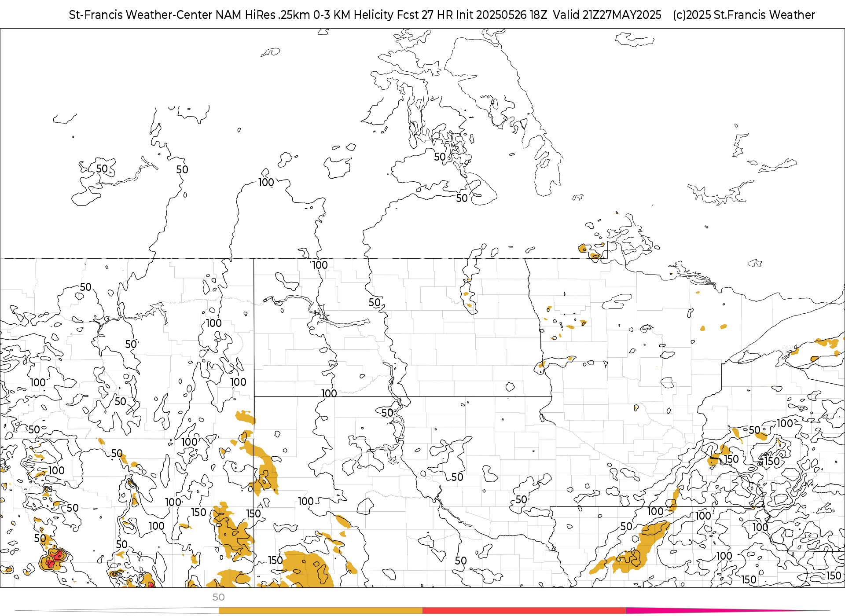This screenshot has height=616, width=845.
Task: Click 'St-Francis Weather-Center' at the title start
Action: pos(141,15)
